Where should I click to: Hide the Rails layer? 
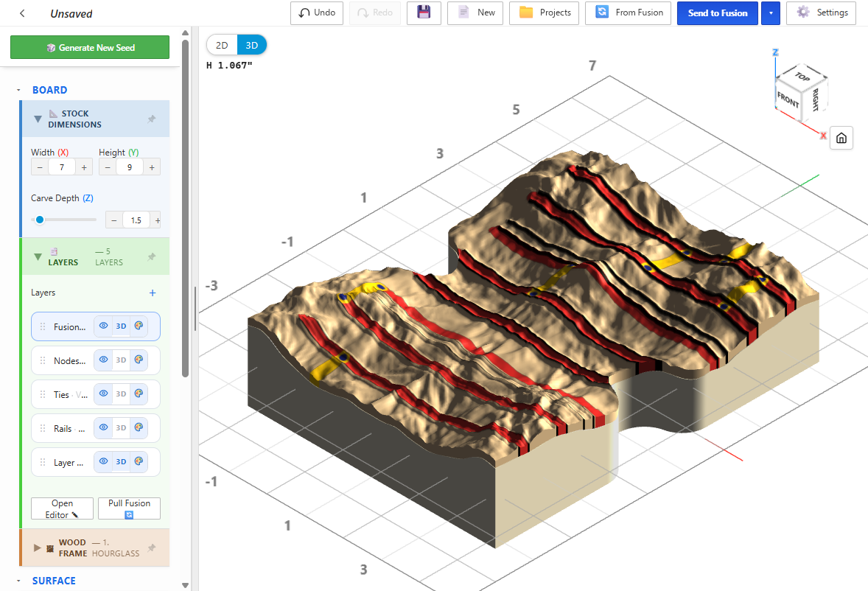[x=103, y=427]
